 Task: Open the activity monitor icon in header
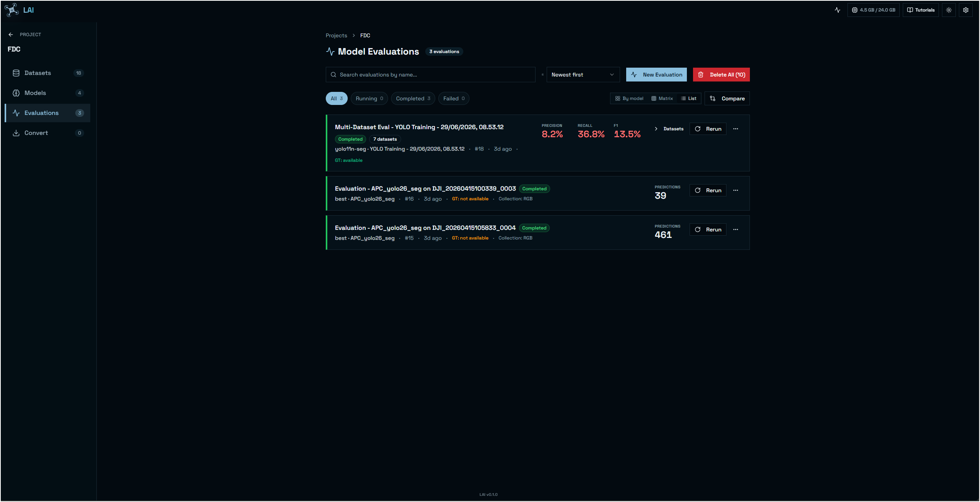[x=837, y=10]
